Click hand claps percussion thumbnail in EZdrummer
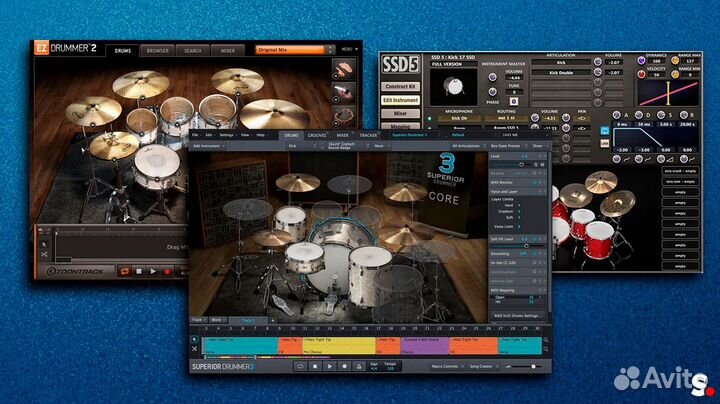Image resolution: width=720 pixels, height=404 pixels. (343, 70)
